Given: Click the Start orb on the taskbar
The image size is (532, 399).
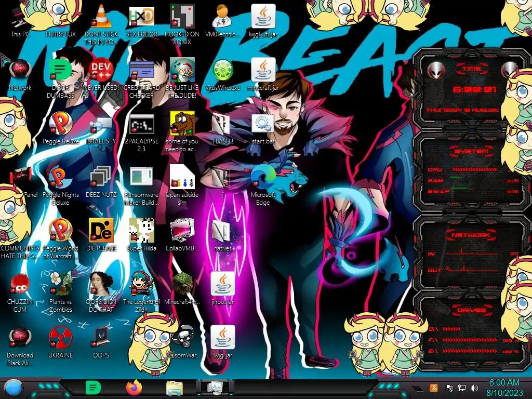Looking at the screenshot, I should (13, 388).
